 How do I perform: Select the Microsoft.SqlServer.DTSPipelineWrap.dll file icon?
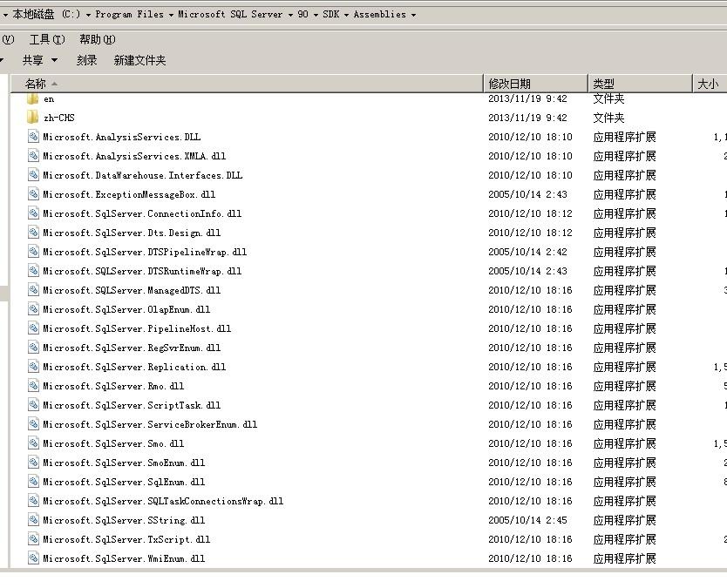click(33, 252)
